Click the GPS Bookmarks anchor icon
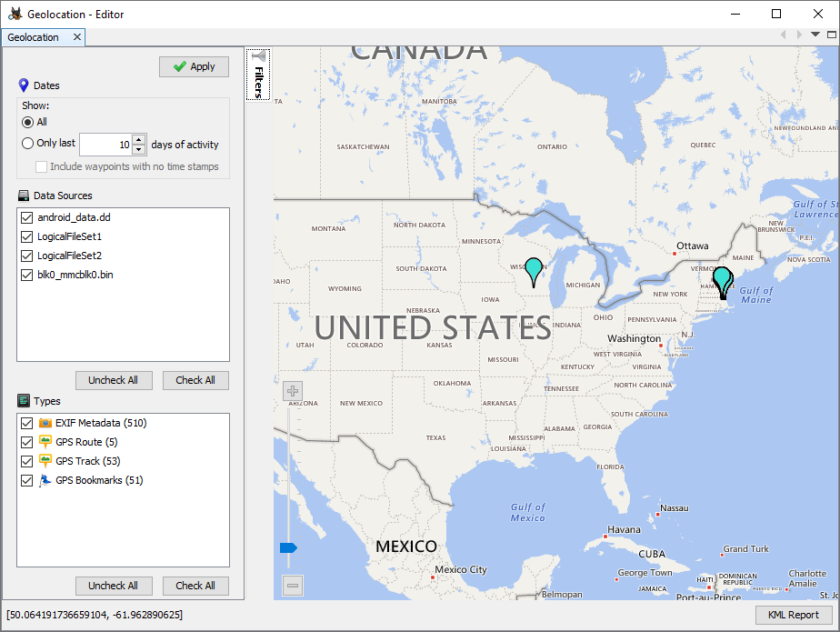Screen dimensions: 840x632 [x=44, y=480]
